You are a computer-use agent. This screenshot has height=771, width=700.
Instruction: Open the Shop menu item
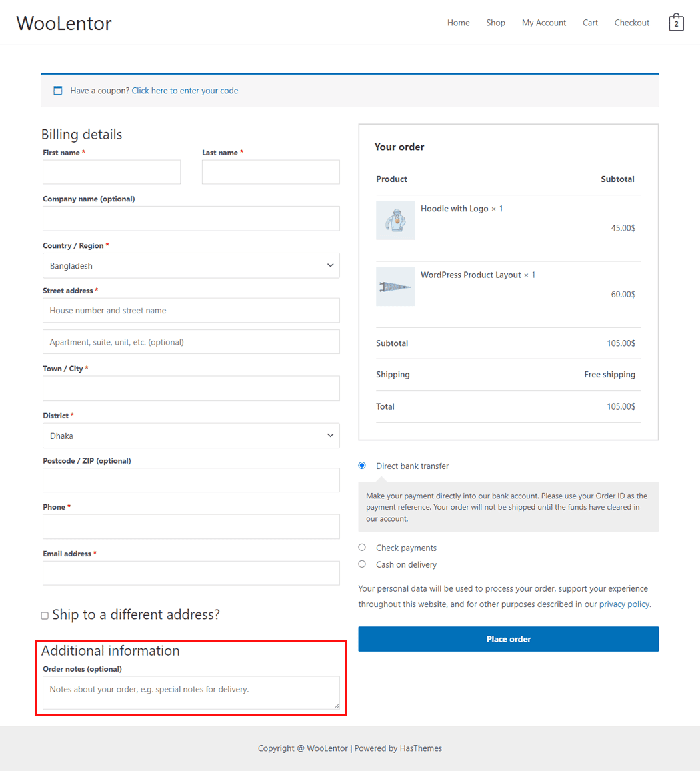point(495,23)
